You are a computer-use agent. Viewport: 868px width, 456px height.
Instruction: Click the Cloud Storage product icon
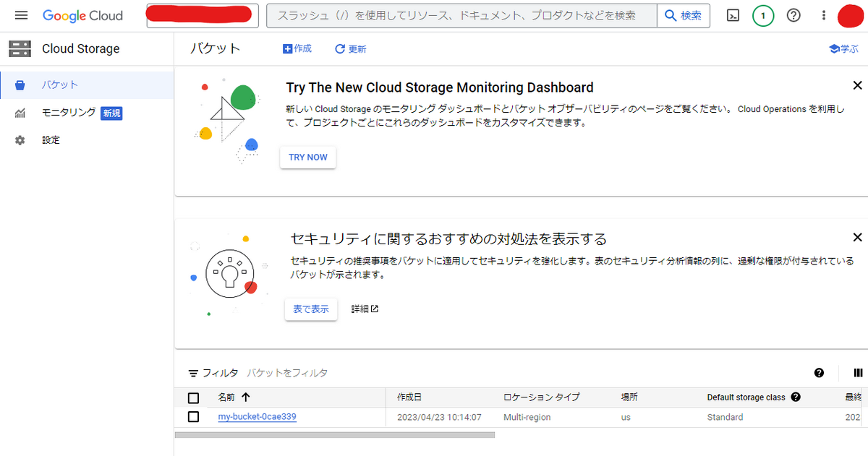click(x=20, y=49)
